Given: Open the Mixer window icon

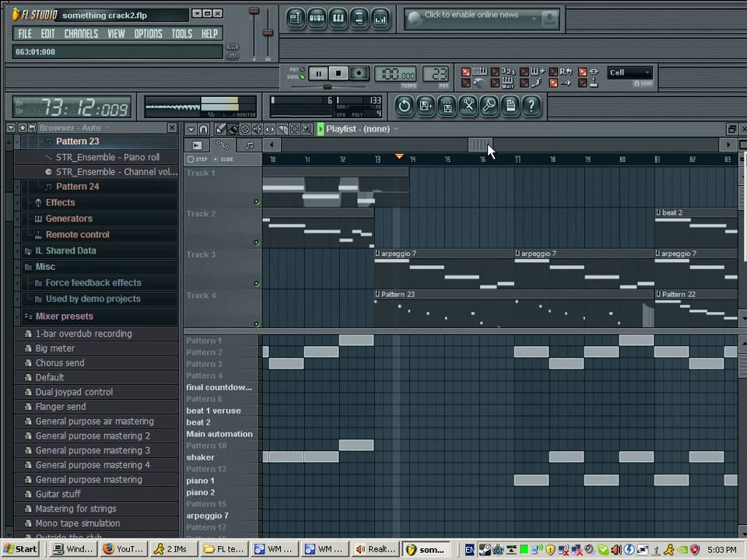Looking at the screenshot, I should click(x=381, y=18).
